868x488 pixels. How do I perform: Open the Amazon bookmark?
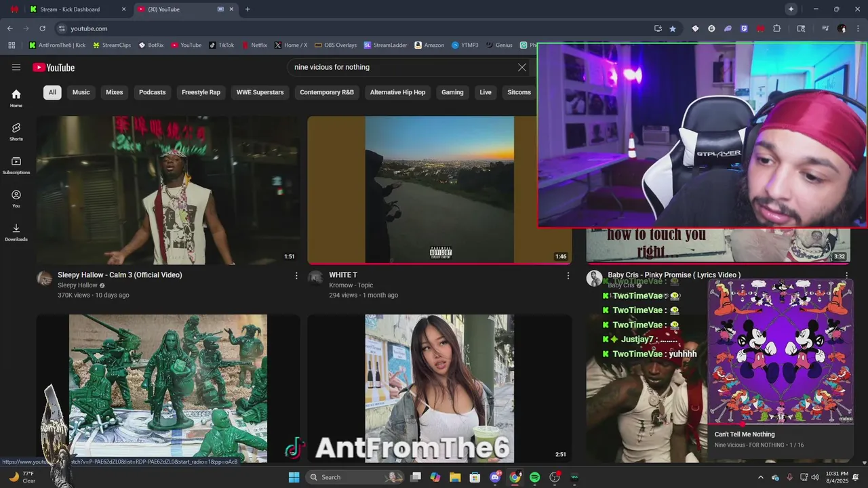pos(429,45)
